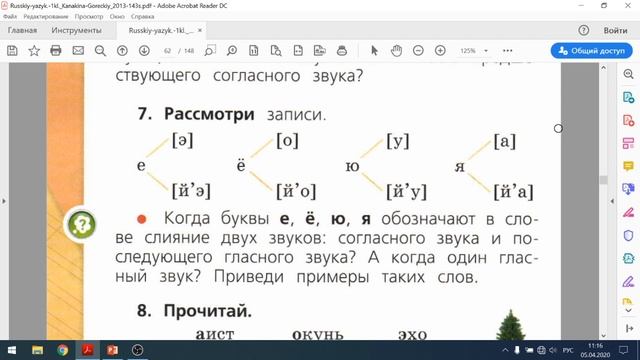Click the blue Общий доступ share button
Screen dimensions: 640x360
point(591,51)
